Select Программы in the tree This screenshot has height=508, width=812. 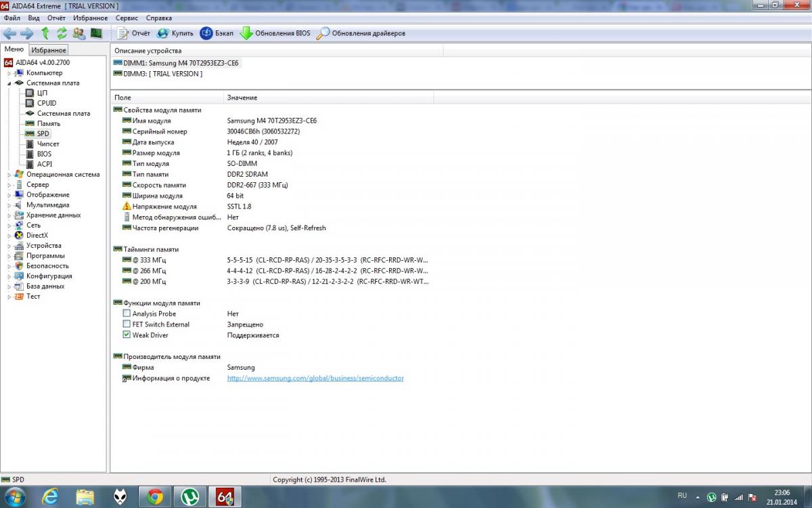[45, 255]
